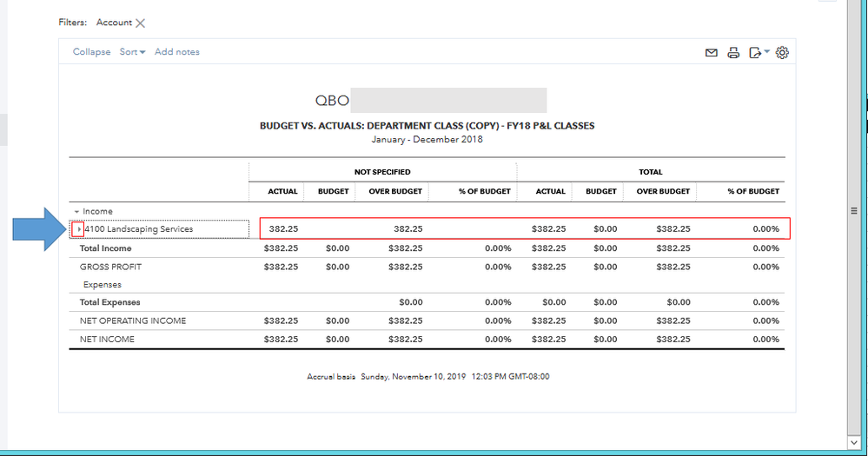868x456 pixels.
Task: Collapse the Income section
Action: pos(77,211)
